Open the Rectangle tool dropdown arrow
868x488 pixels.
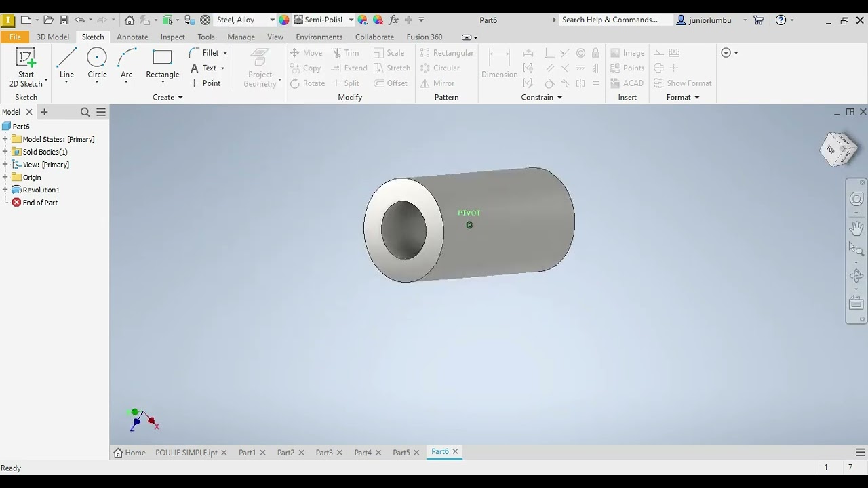163,83
